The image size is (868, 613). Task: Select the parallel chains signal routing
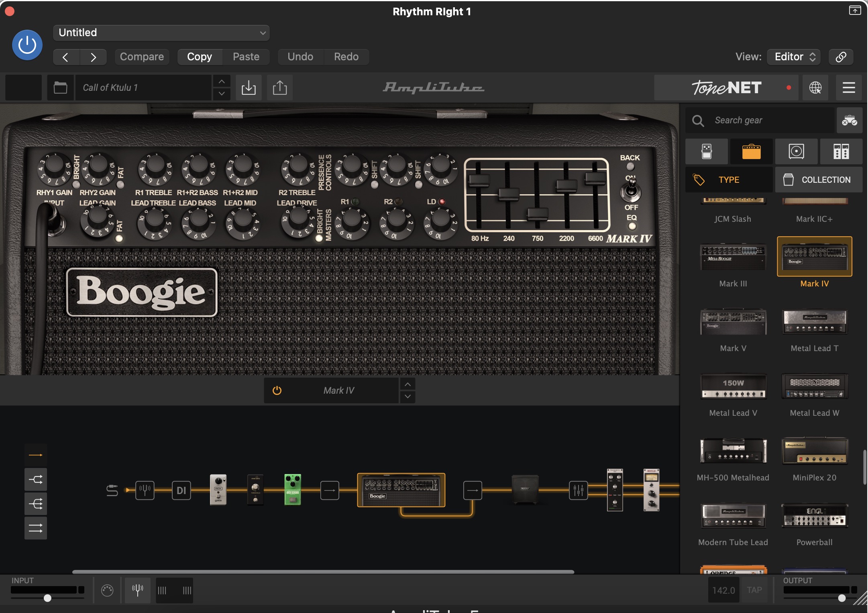36,528
